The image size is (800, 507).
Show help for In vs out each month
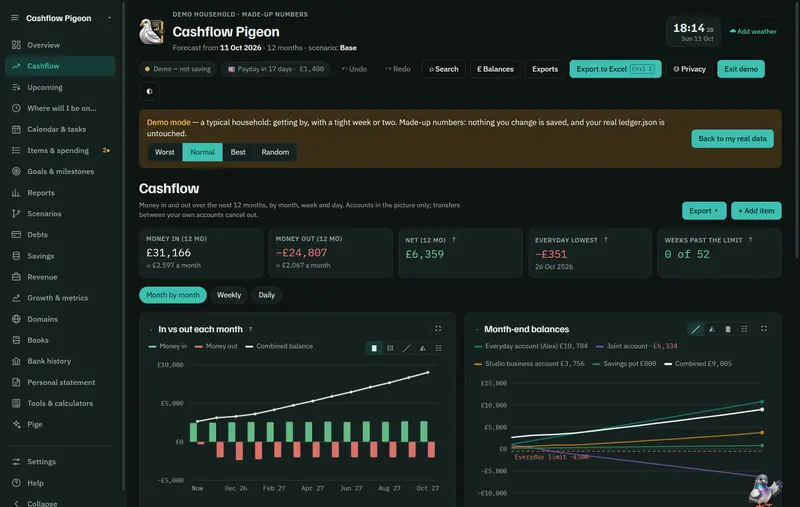point(251,329)
